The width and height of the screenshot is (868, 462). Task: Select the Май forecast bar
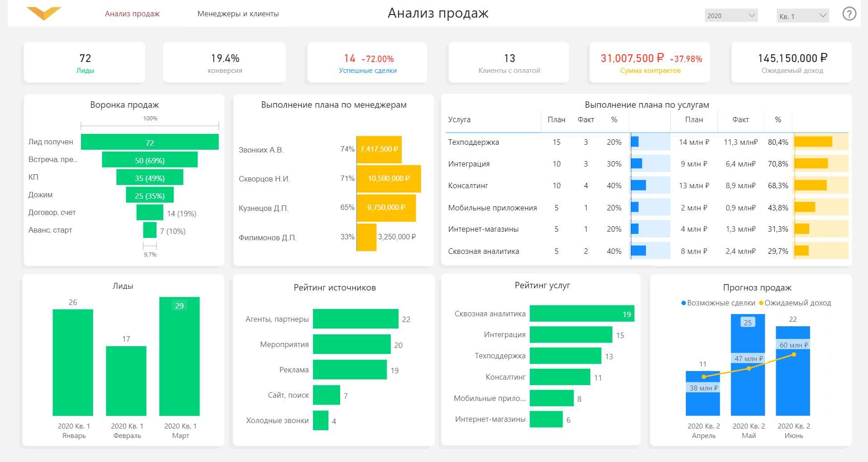(x=748, y=365)
